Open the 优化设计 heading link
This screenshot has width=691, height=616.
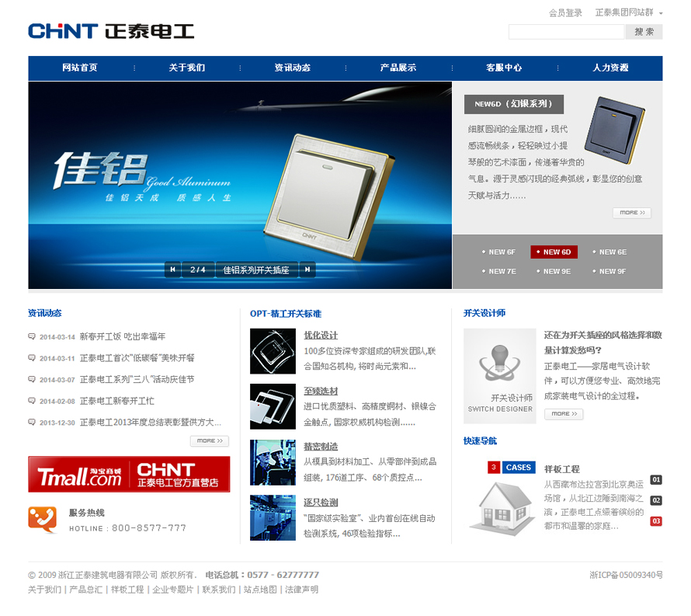coord(321,336)
